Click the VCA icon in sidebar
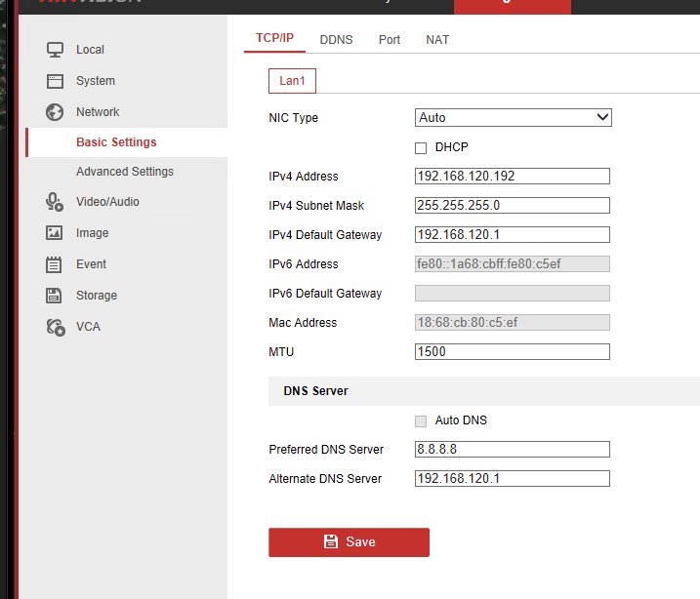 [56, 327]
